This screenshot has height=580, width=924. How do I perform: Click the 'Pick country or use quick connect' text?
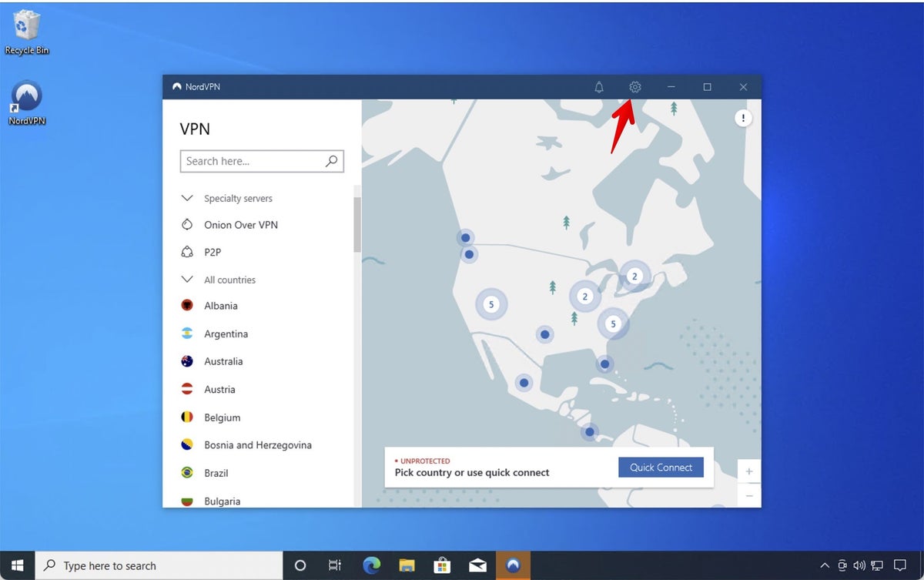point(472,472)
